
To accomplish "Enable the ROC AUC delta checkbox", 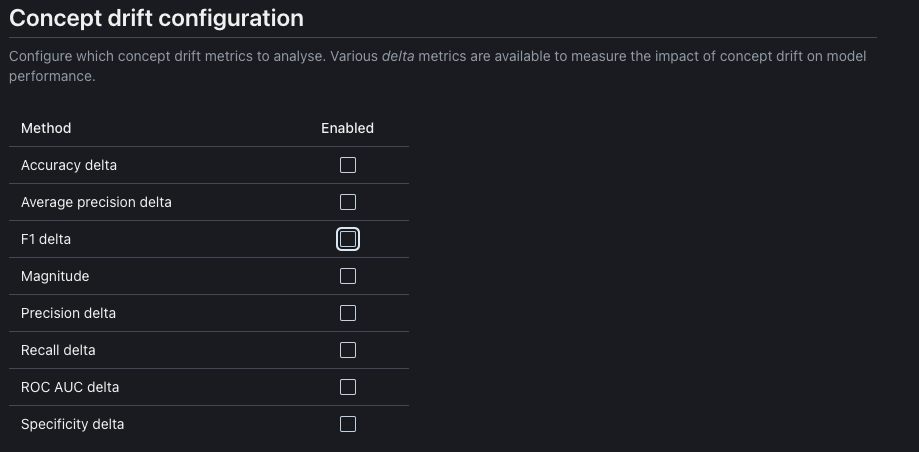I will click(348, 387).
